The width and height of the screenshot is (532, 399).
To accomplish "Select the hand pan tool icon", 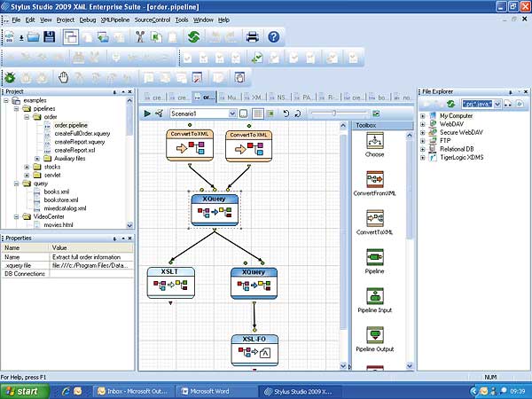I will coord(63,78).
